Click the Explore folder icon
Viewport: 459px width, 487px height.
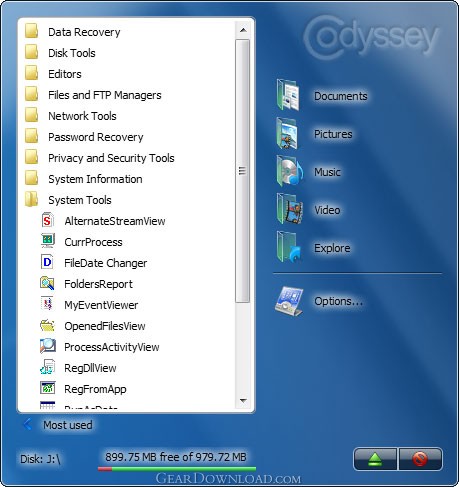[x=289, y=247]
